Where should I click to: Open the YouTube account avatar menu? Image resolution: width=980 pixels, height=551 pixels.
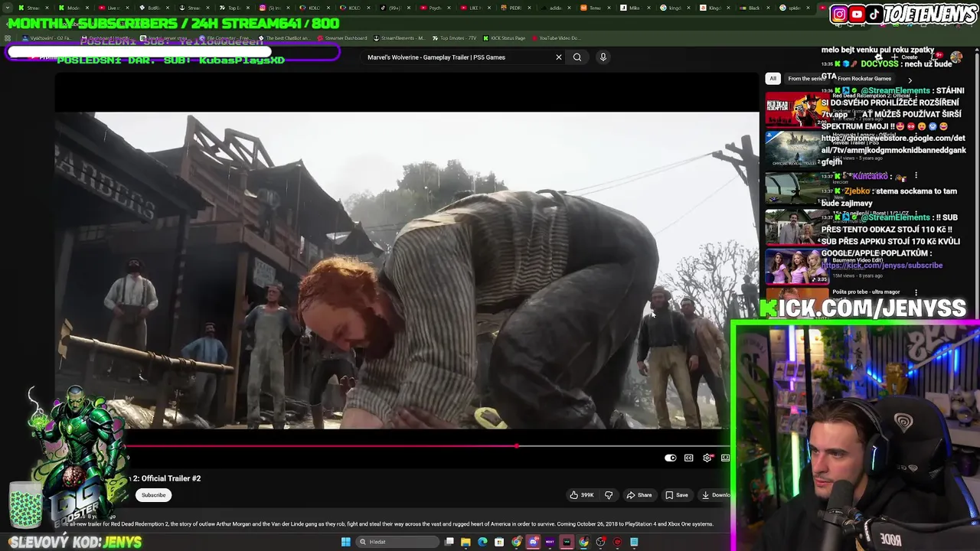(x=956, y=57)
